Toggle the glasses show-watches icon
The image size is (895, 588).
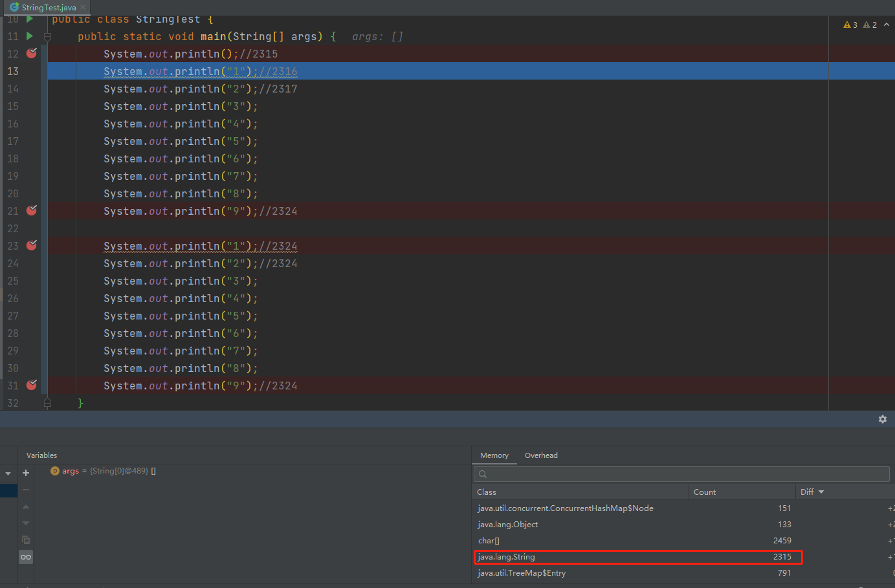tap(26, 557)
